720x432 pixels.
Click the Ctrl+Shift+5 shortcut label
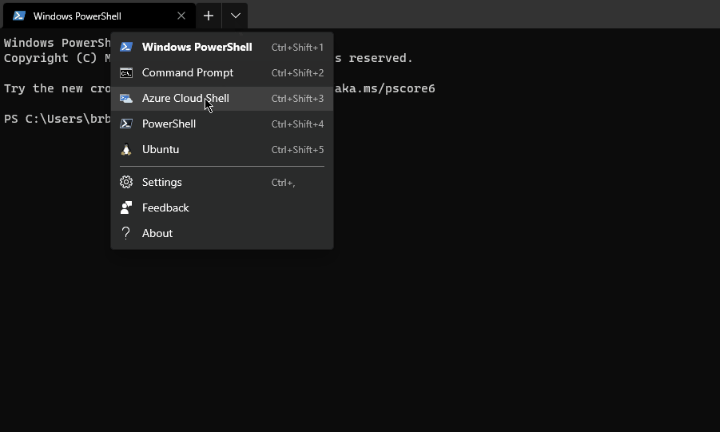coord(298,150)
